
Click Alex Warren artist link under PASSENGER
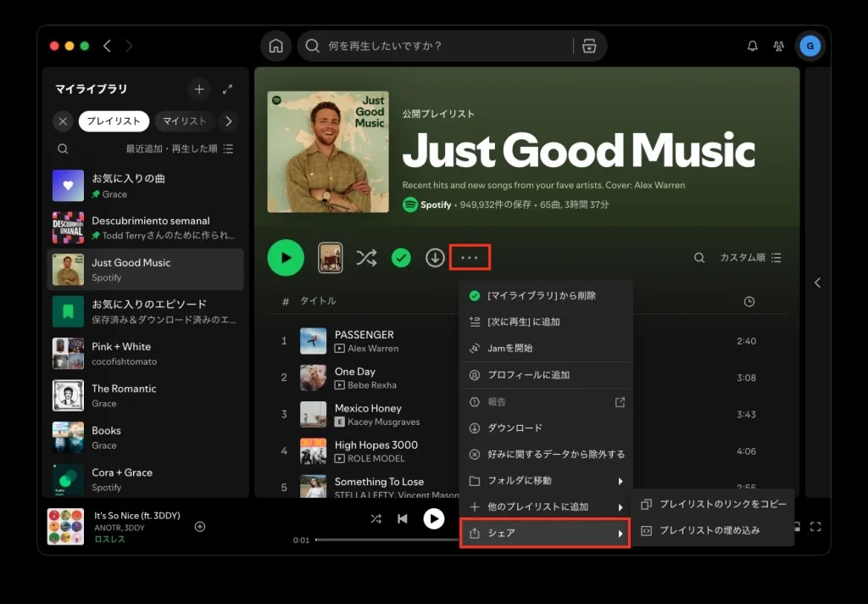point(373,349)
